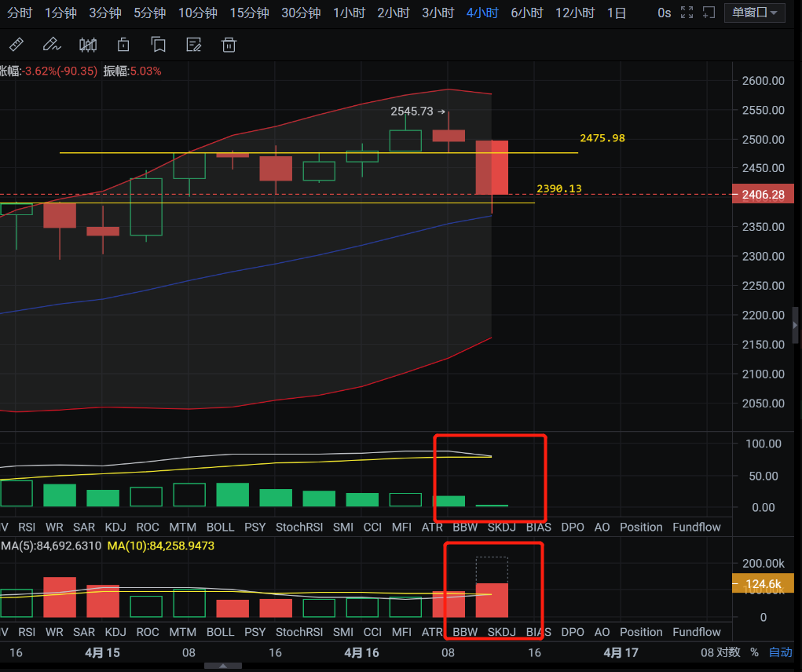Open the note editing icon
Screen dimensions: 802x672
pyautogui.click(x=193, y=45)
